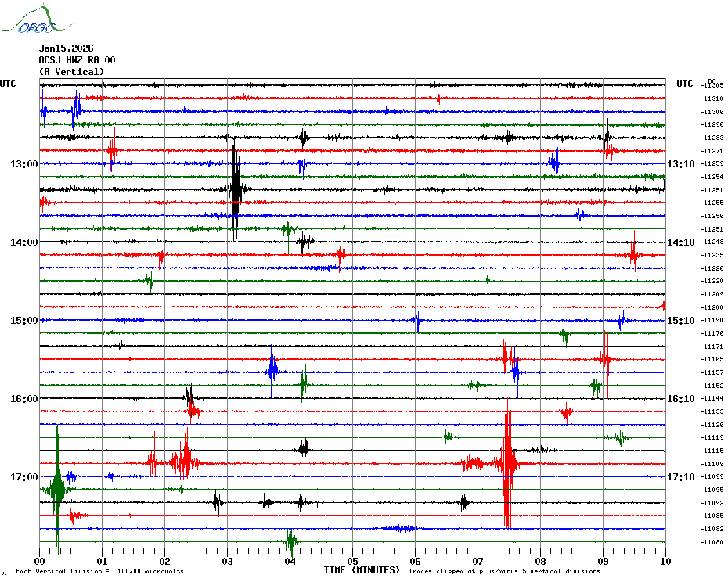The width and height of the screenshot is (728, 582).
Task: Select the 17:00 time label
Action: 24,476
